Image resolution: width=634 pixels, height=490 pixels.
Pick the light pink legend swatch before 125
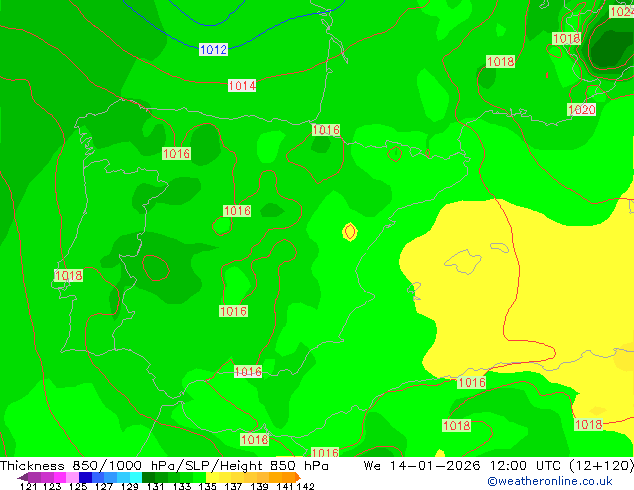tap(72, 477)
